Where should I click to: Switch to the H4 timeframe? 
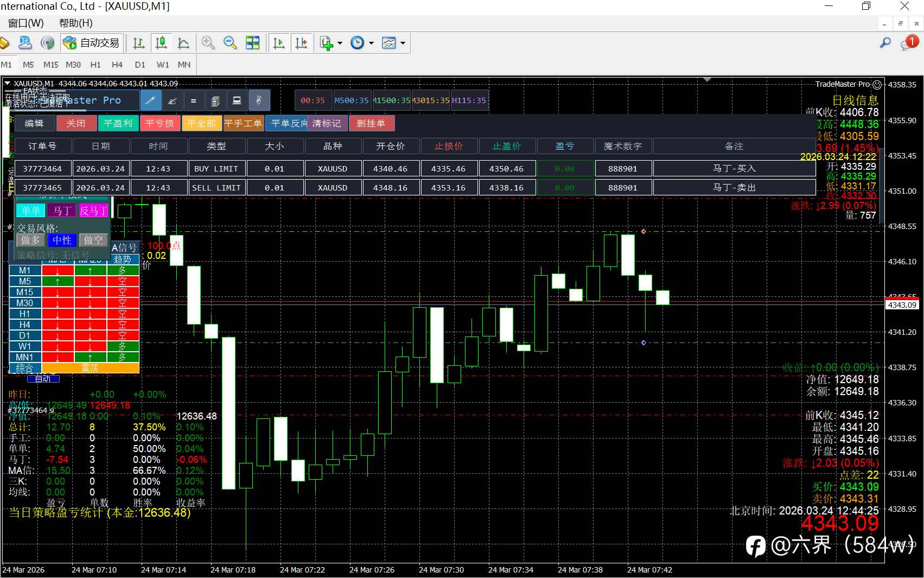coord(117,65)
